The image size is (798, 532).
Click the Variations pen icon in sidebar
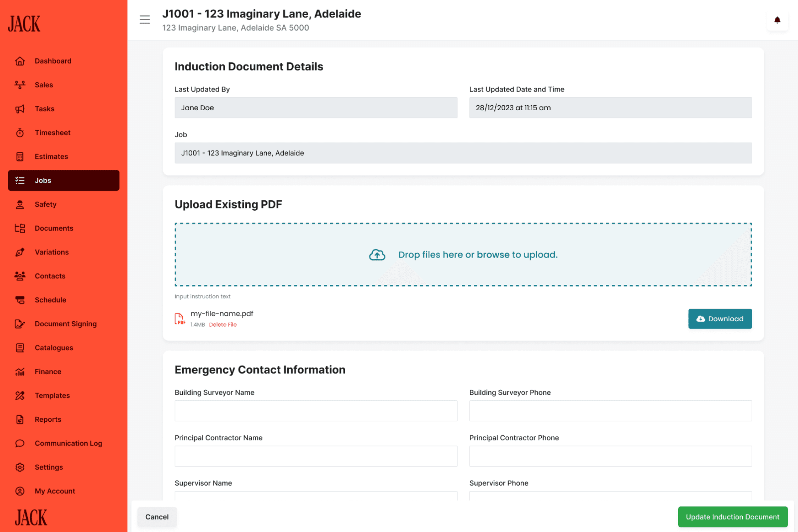(20, 252)
